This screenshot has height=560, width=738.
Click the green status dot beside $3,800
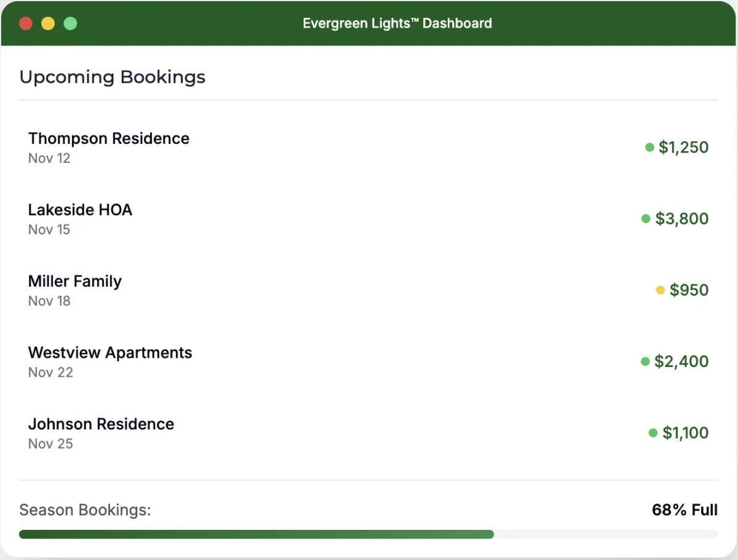tap(646, 219)
